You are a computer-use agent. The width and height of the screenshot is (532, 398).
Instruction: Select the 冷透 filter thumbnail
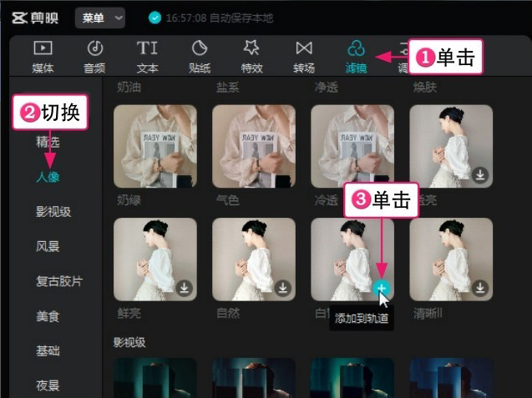coord(352,146)
